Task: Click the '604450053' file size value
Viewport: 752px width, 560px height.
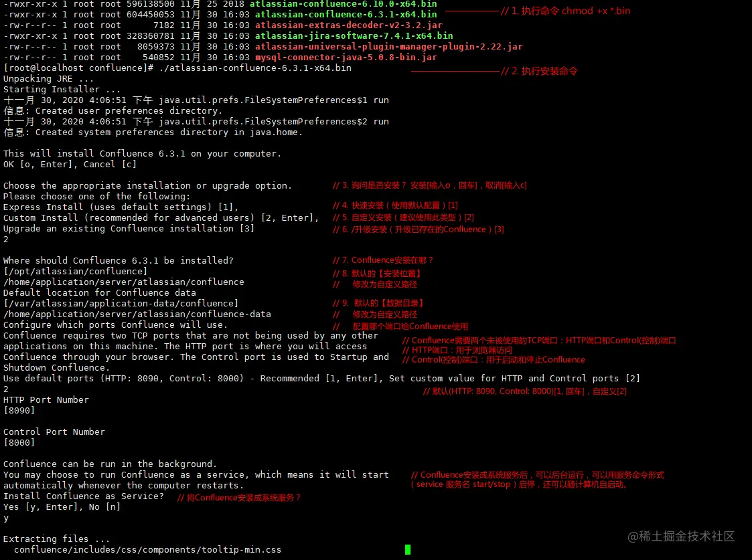Action: pos(151,14)
